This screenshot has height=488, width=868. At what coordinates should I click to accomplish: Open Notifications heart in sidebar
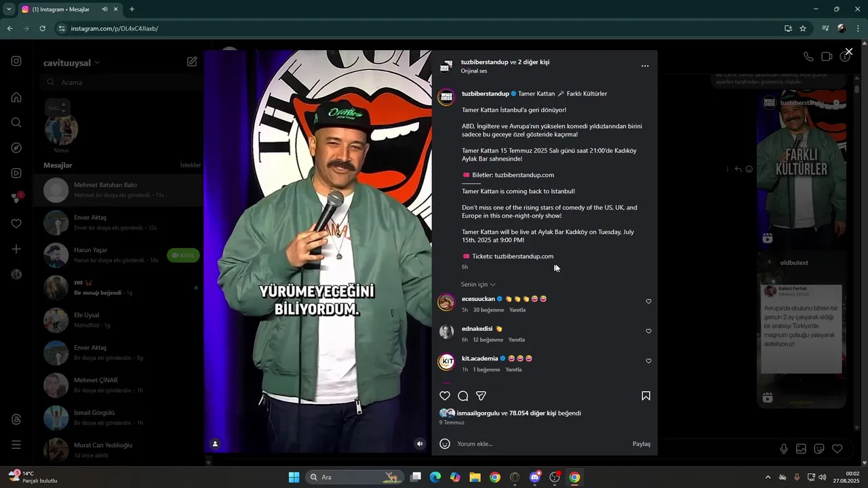[16, 224]
